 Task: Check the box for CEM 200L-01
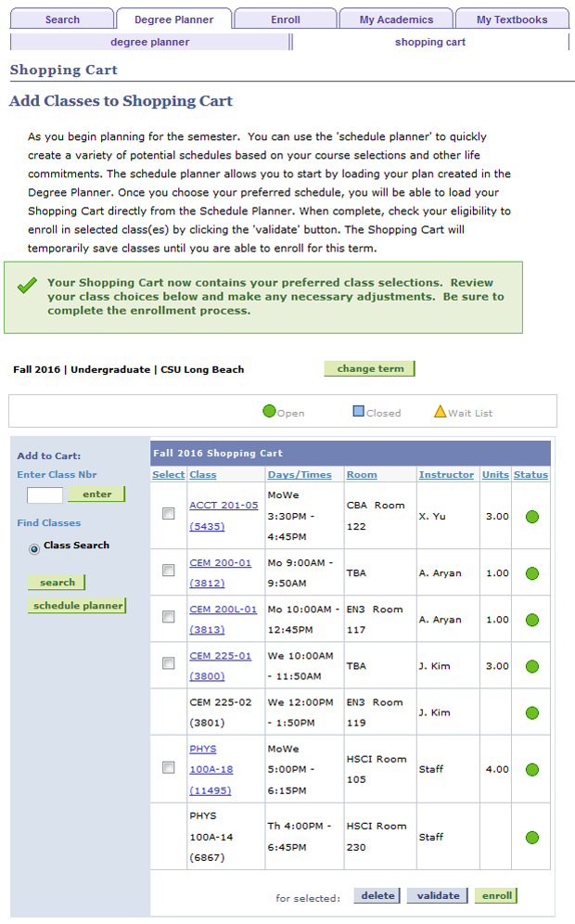169,617
